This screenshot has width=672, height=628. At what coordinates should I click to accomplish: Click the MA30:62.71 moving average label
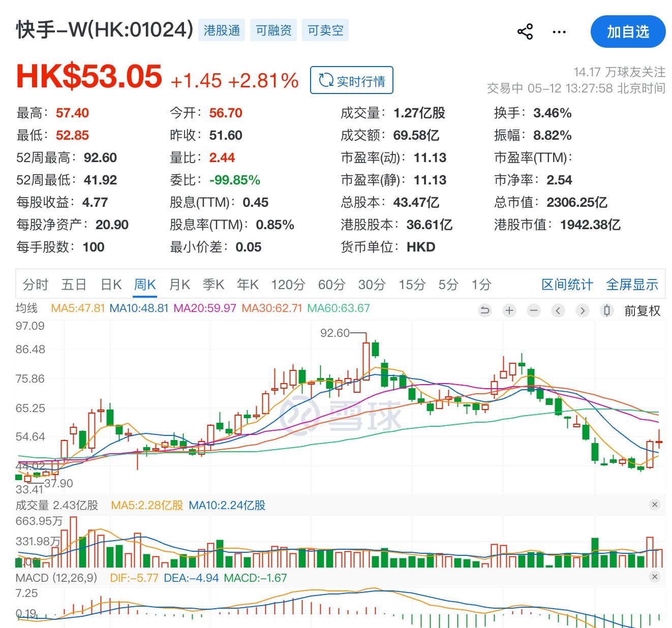tap(272, 308)
